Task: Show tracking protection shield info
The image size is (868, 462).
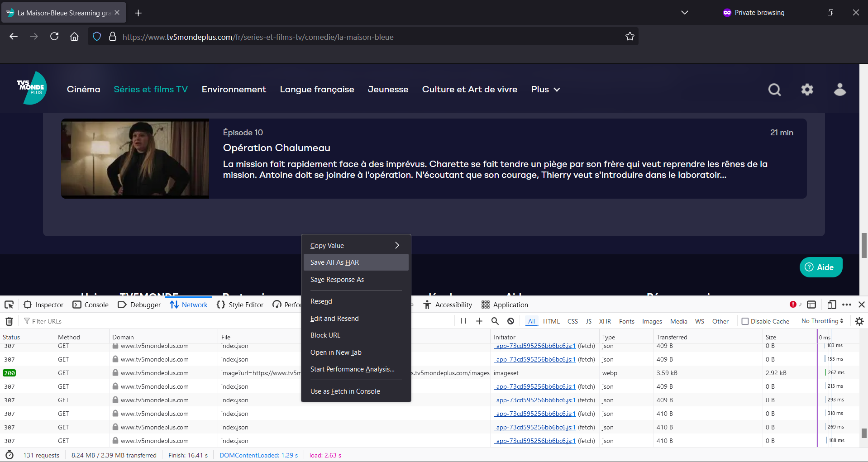Action: [97, 37]
